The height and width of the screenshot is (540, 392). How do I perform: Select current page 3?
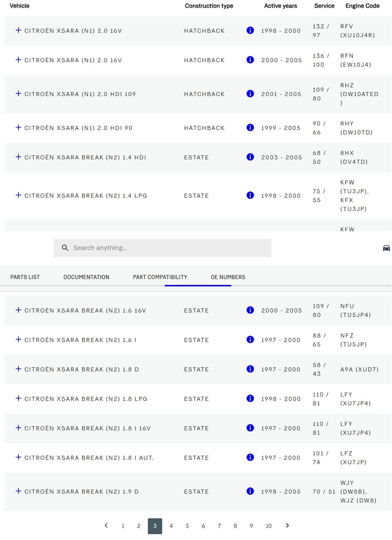point(155,526)
